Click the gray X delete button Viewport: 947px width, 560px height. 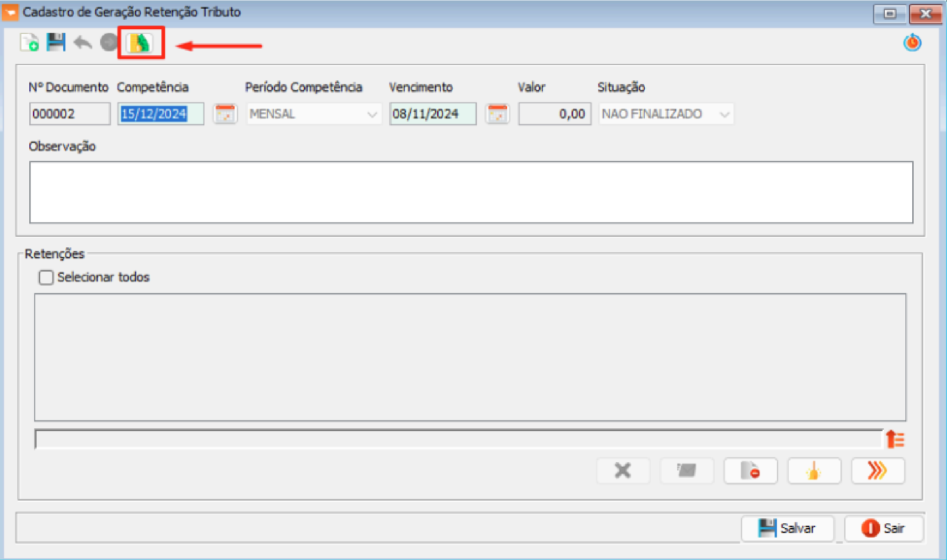point(623,470)
